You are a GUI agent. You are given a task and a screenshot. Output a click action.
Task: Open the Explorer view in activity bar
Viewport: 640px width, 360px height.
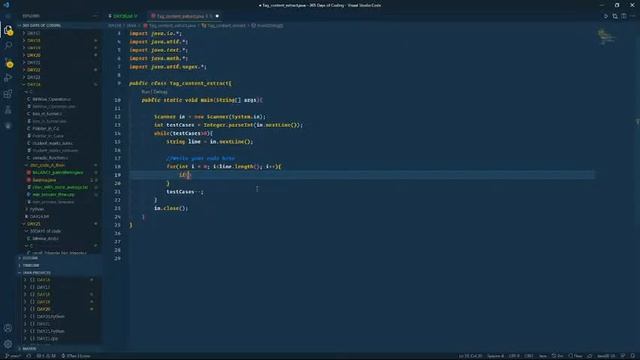(x=8, y=30)
